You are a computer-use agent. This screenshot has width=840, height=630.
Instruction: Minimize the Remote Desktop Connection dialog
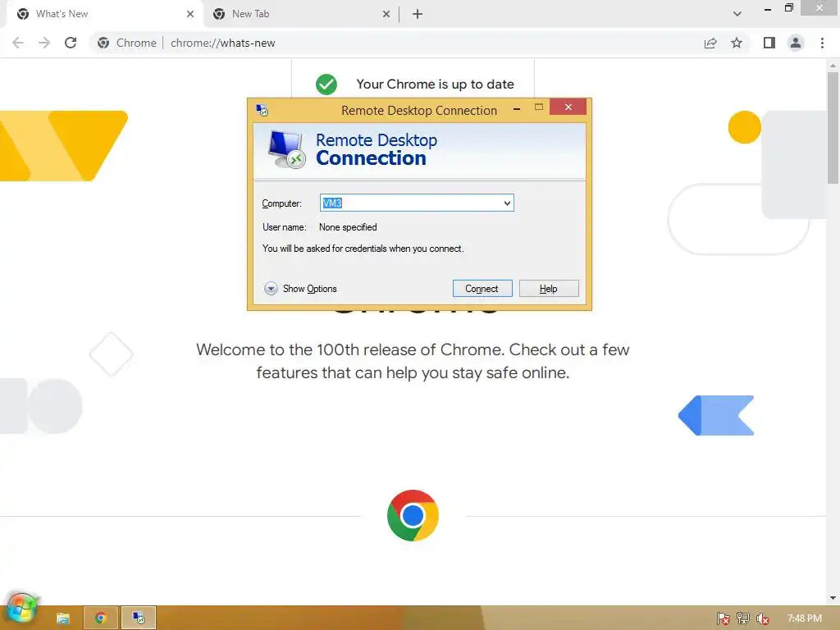(517, 109)
